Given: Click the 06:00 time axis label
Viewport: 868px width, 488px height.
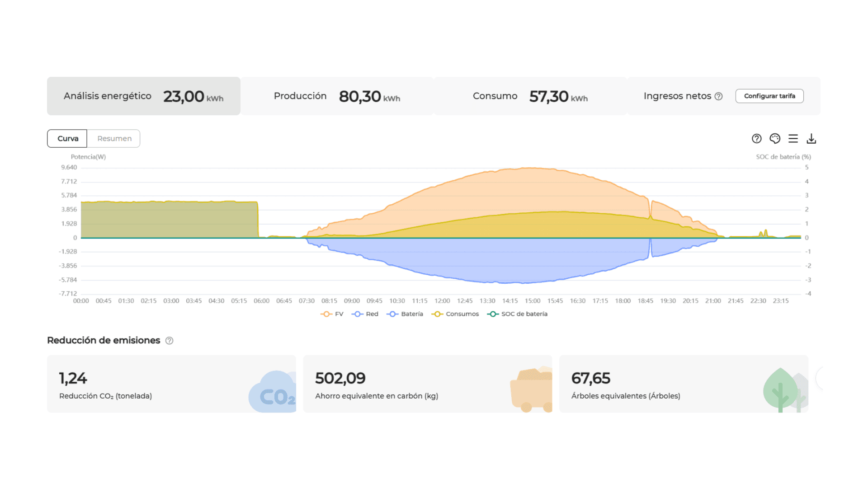Looking at the screenshot, I should 261,301.
